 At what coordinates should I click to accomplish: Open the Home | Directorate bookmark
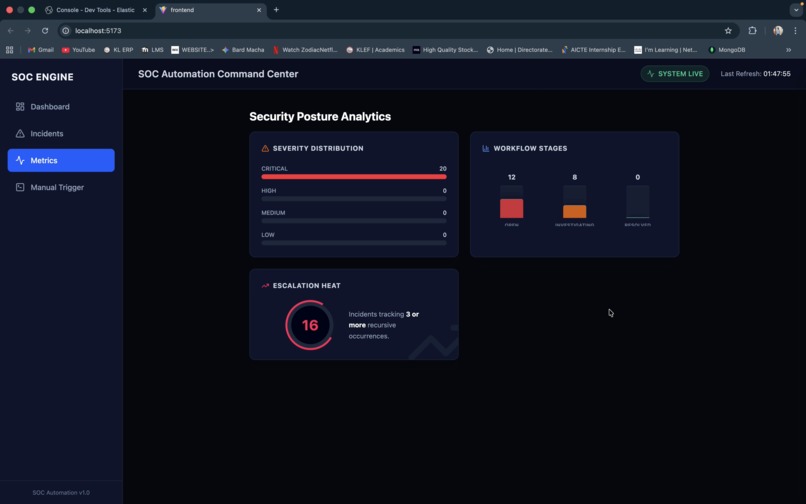[519, 50]
